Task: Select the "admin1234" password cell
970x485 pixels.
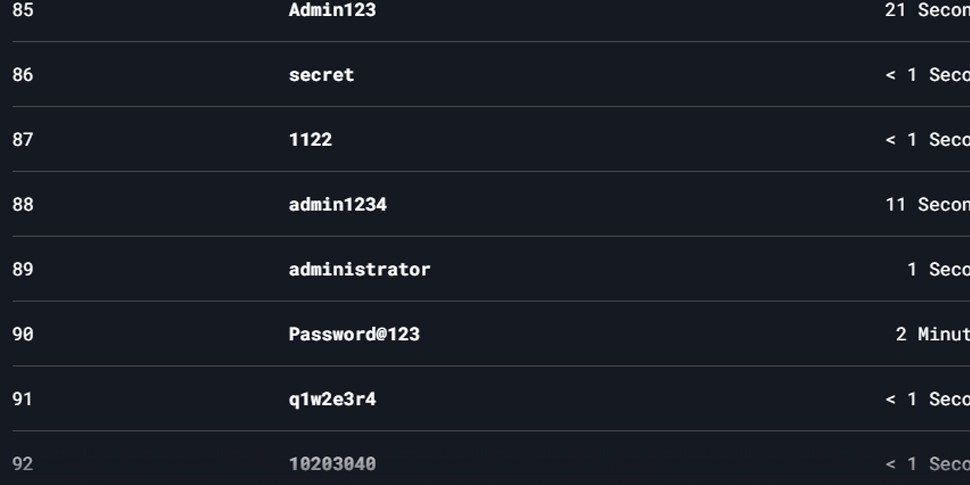Action: 337,205
